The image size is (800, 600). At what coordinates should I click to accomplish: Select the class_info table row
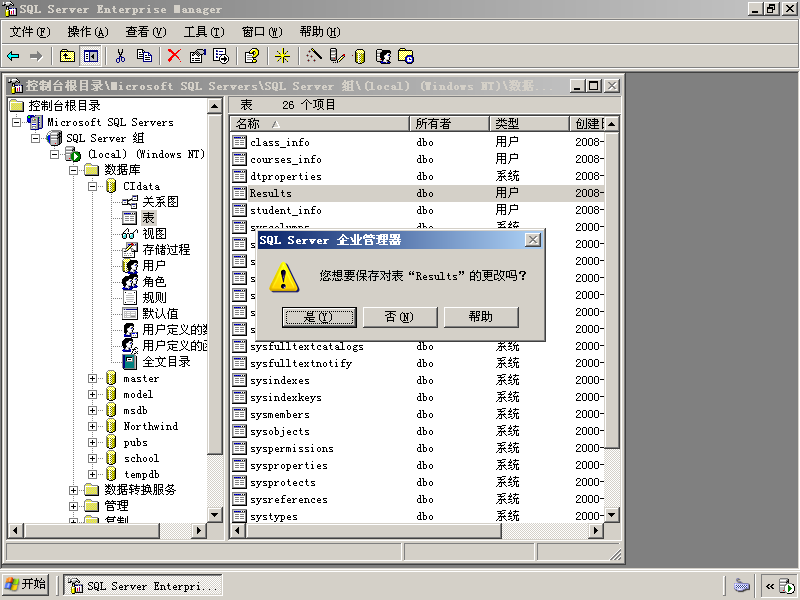click(x=417, y=142)
